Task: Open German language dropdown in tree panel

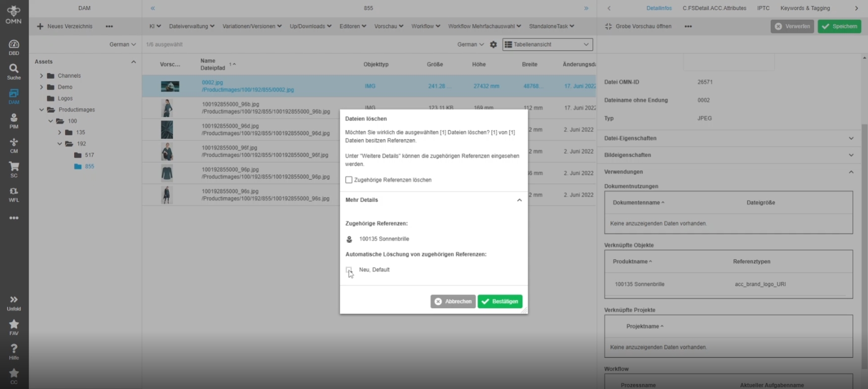Action: (123, 44)
